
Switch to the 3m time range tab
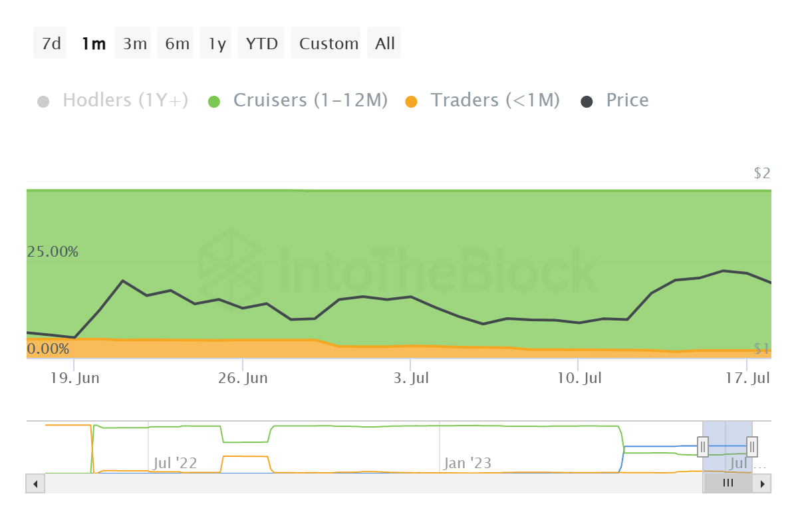132,43
